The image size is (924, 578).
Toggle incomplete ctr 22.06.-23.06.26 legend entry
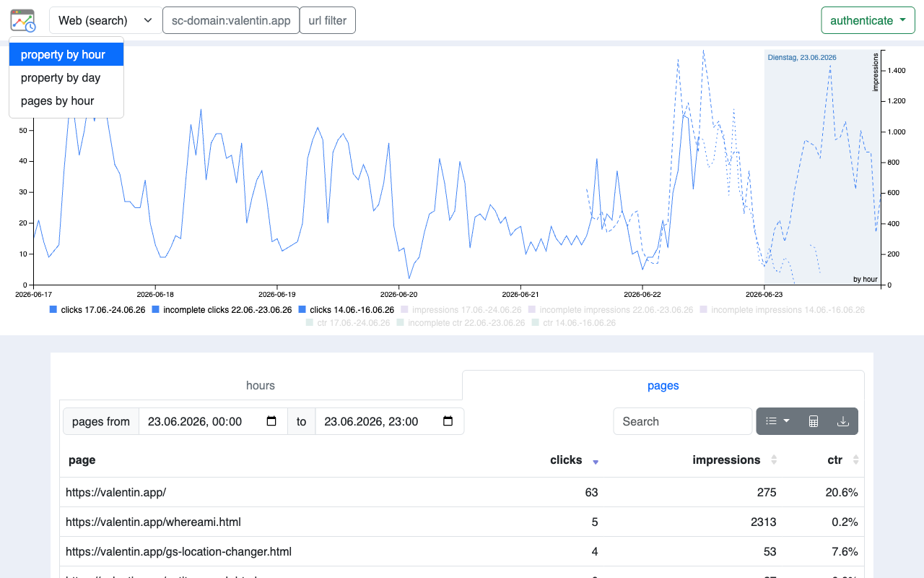tap(461, 323)
